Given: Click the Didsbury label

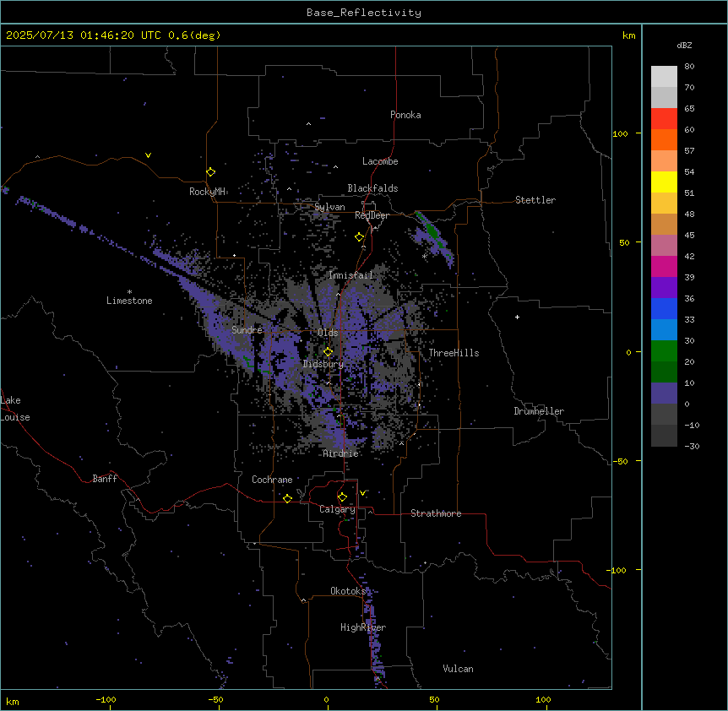Looking at the screenshot, I should point(323,364).
